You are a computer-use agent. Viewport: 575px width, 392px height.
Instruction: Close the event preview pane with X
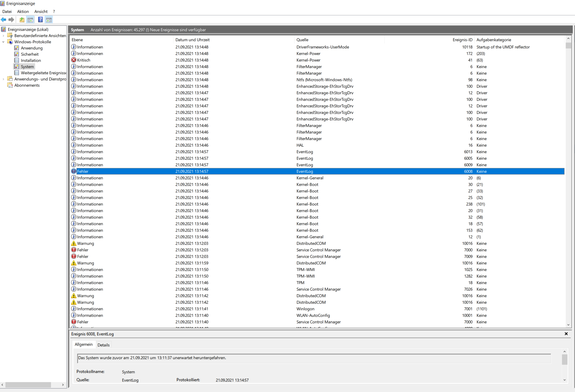pos(566,334)
